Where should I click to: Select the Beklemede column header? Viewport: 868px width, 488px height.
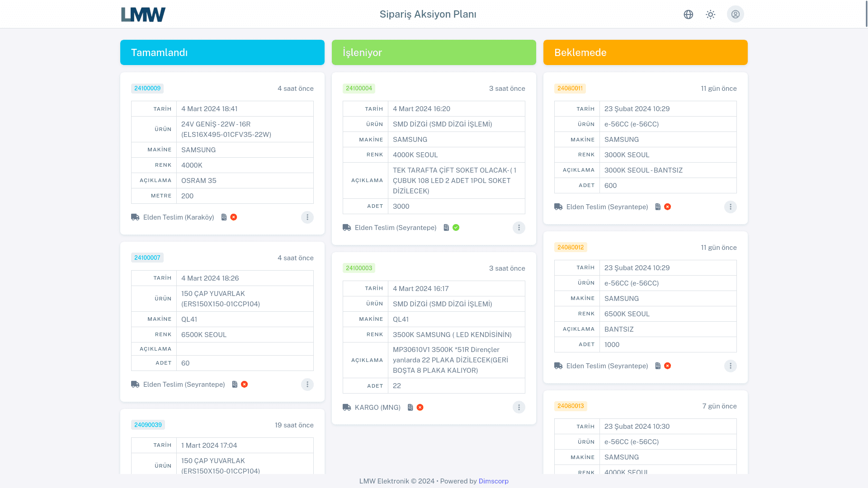[645, 52]
